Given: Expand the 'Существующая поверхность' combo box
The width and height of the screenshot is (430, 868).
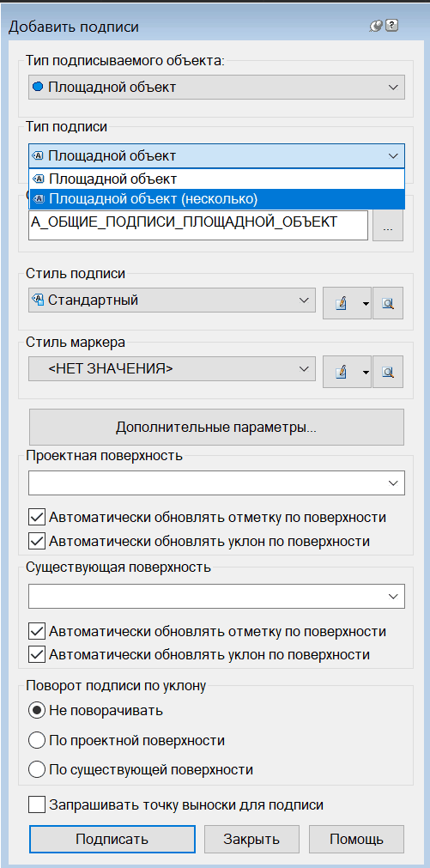Looking at the screenshot, I should tap(216, 596).
